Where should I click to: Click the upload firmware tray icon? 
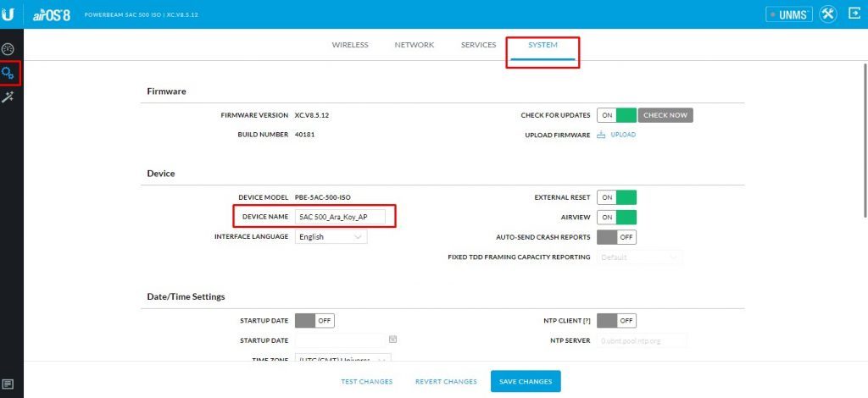tap(601, 135)
